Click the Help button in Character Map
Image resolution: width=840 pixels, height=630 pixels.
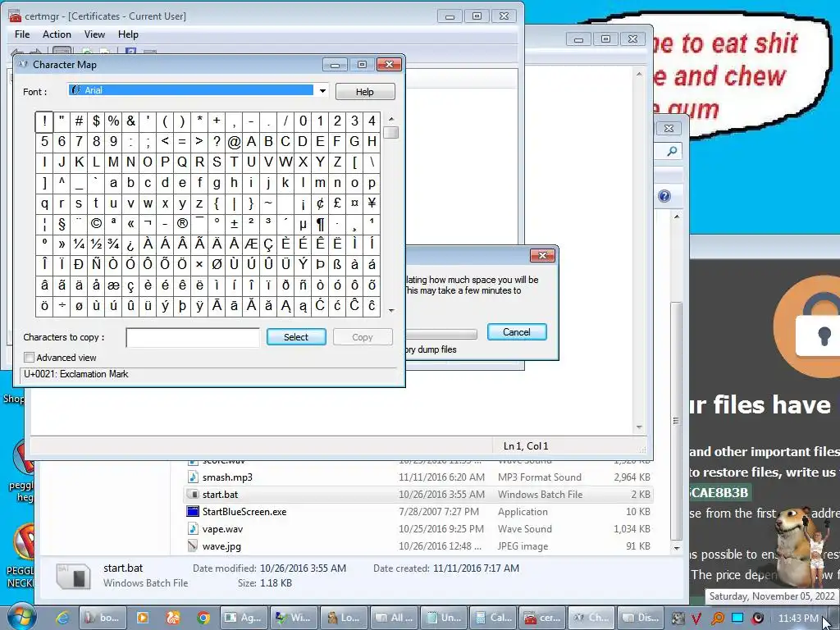tap(365, 92)
